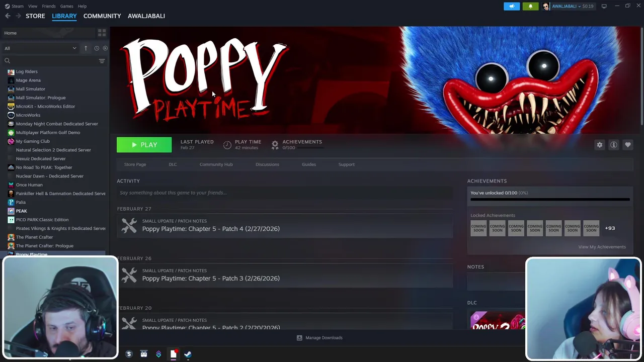Click the Home library button

tap(49, 33)
